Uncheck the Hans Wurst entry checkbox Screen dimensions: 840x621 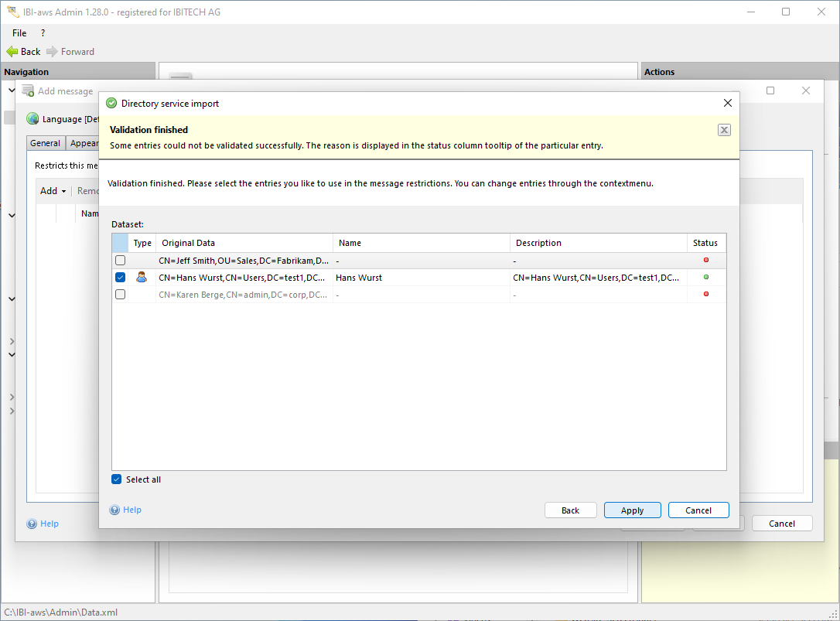pyautogui.click(x=120, y=277)
